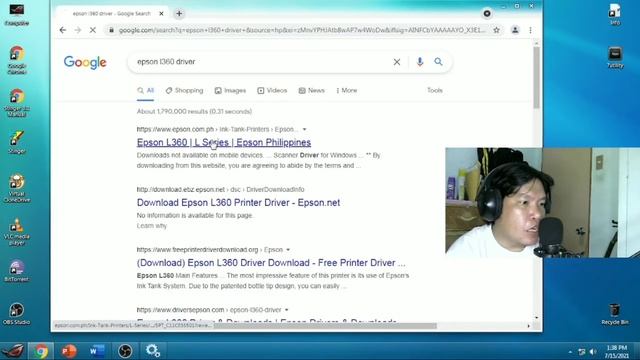Image resolution: width=640 pixels, height=360 pixels.
Task: Switch to Videos results
Action: tap(272, 91)
